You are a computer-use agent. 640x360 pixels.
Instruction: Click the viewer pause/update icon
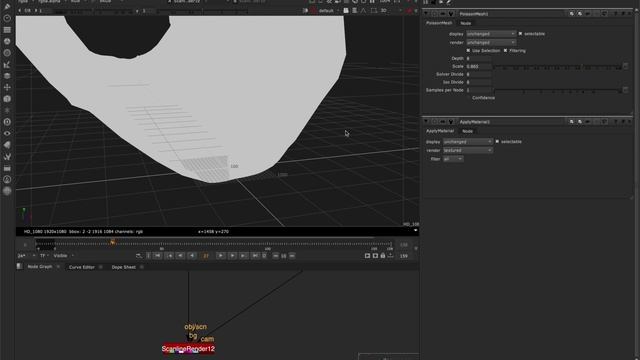click(x=372, y=2)
